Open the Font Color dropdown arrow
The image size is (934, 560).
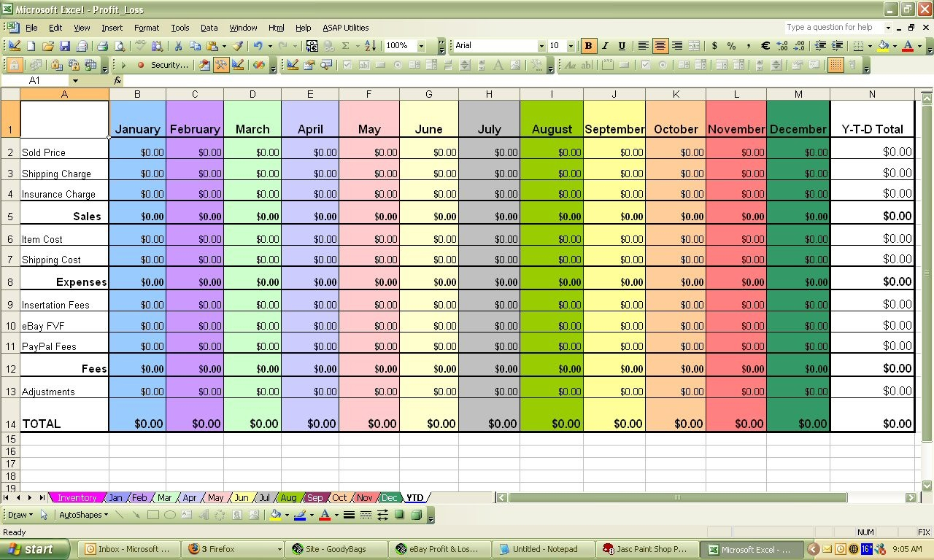point(918,45)
